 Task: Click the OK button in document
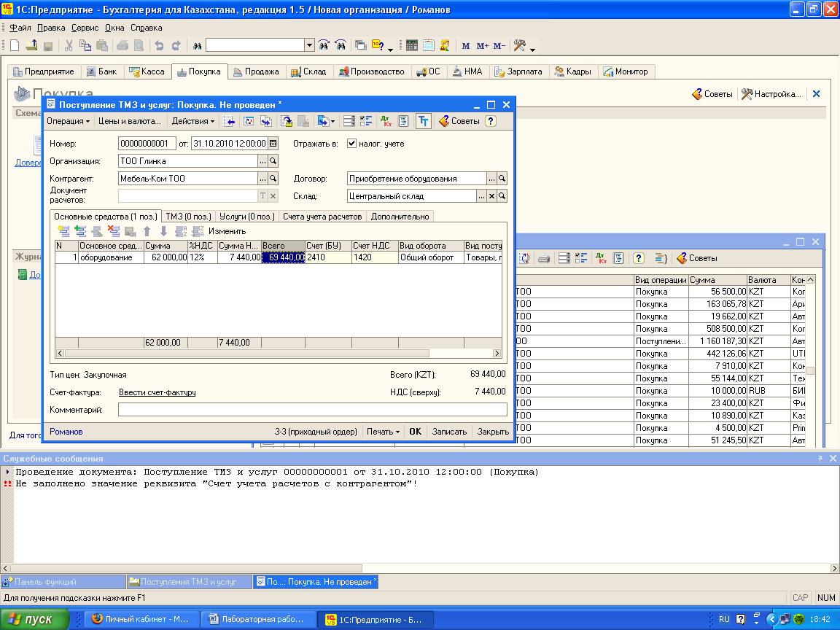415,432
